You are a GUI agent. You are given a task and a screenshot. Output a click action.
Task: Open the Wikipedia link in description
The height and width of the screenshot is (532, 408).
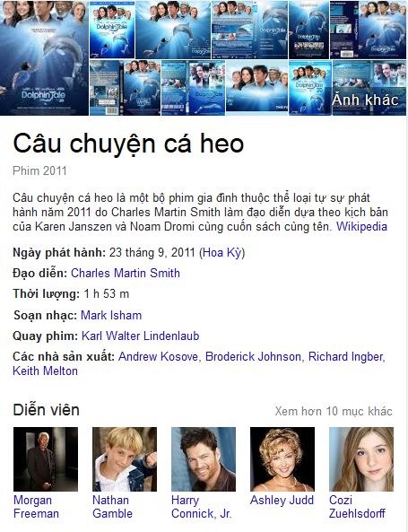pos(361,226)
